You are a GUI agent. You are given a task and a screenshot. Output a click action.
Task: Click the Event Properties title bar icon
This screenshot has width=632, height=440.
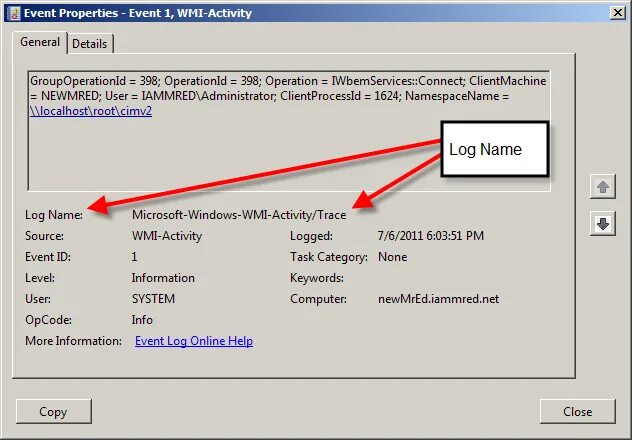tap(14, 13)
